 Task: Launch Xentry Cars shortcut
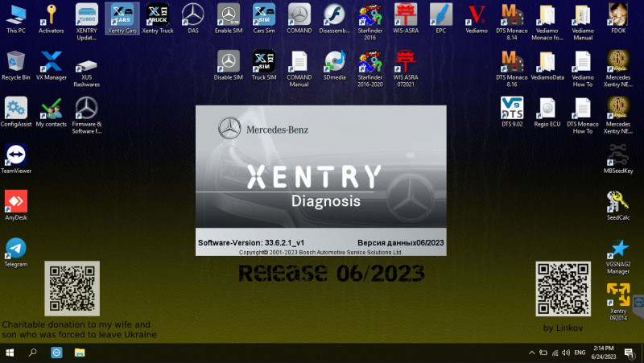coord(122,19)
